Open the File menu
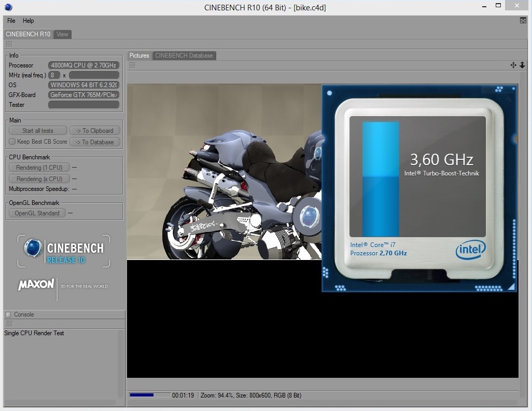Image resolution: width=532 pixels, height=411 pixels. (x=11, y=21)
